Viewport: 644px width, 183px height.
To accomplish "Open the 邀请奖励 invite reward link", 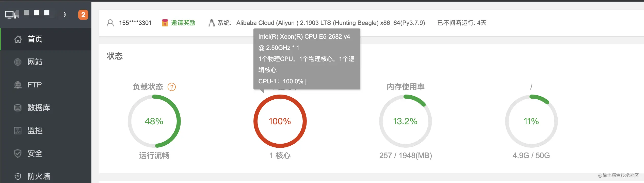I will pos(183,23).
